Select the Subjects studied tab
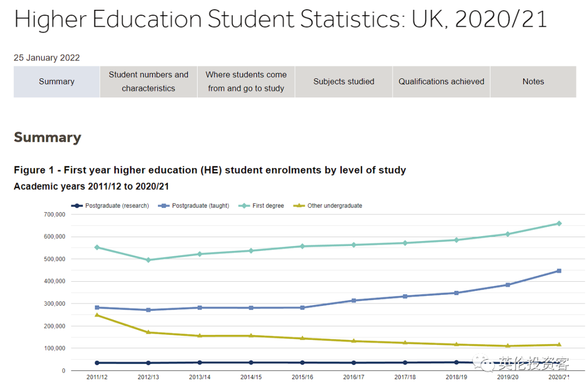The height and width of the screenshot is (389, 588). pos(344,82)
